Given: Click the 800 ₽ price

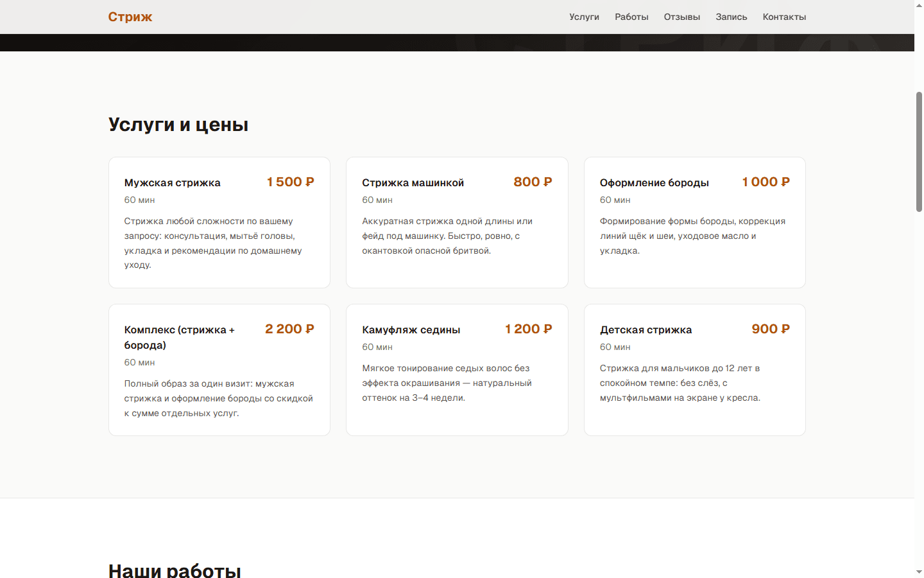Looking at the screenshot, I should coord(533,182).
